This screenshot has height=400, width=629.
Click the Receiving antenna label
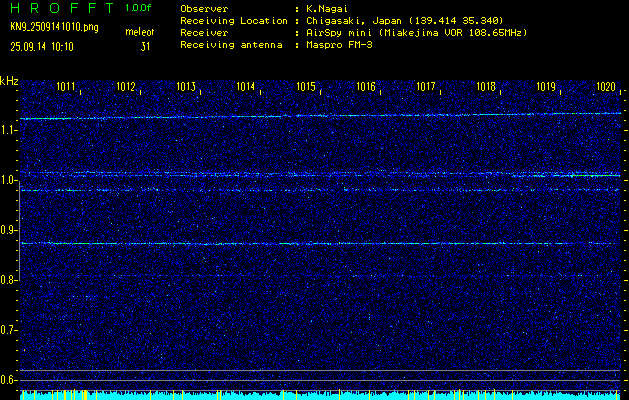[x=231, y=45]
